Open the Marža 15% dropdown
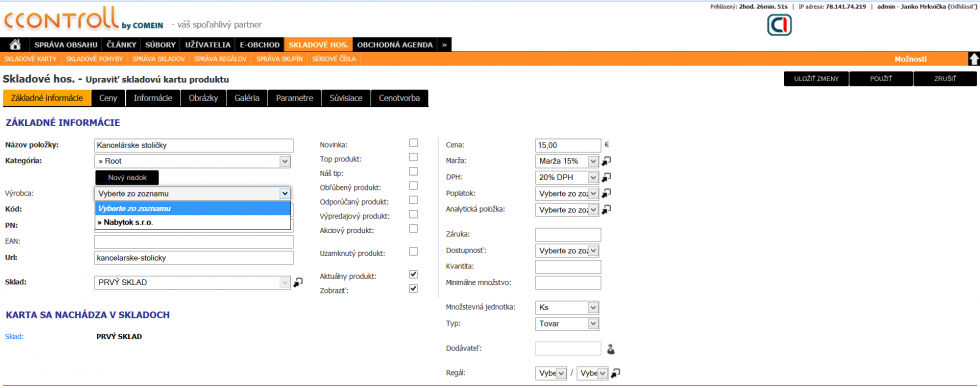The width and height of the screenshot is (980, 388). coord(567,161)
